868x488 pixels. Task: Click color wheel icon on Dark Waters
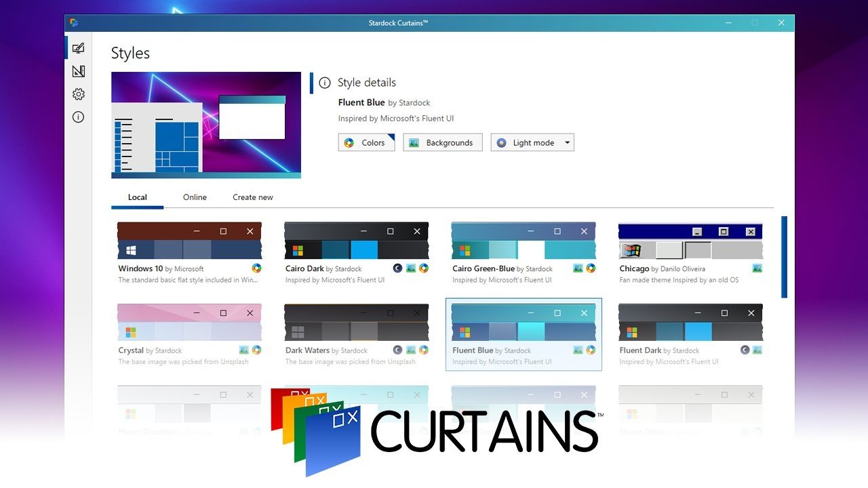(424, 350)
